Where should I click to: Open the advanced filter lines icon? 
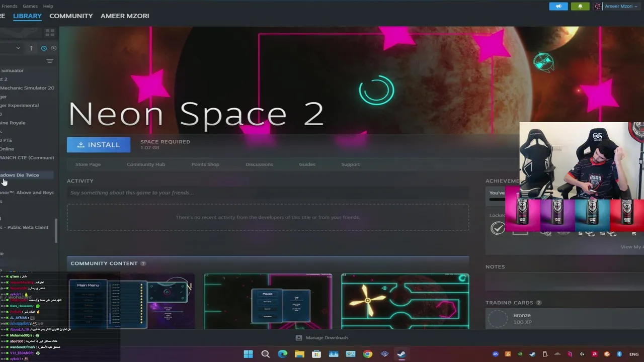50,61
